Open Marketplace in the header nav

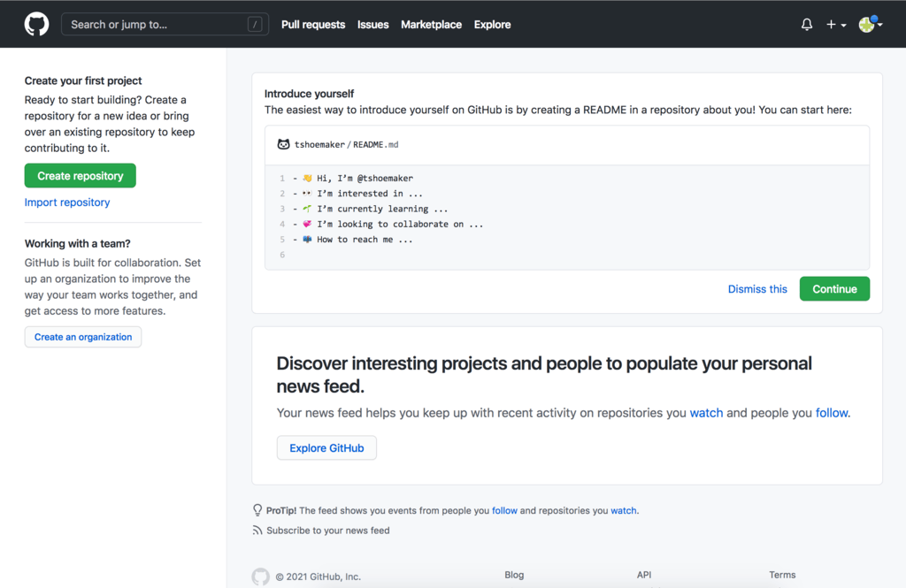[431, 25]
